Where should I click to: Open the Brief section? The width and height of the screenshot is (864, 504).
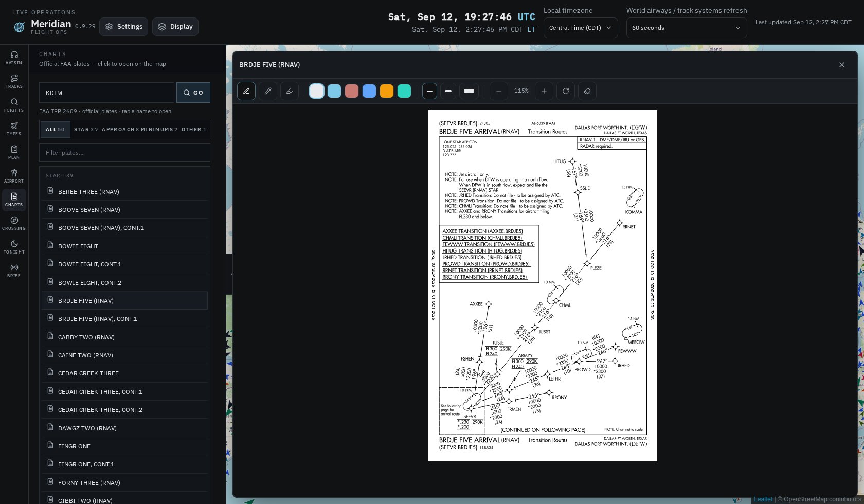point(14,271)
